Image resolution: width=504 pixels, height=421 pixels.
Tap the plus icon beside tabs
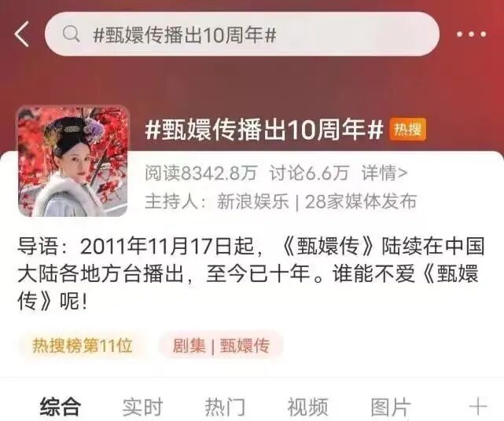(478, 407)
